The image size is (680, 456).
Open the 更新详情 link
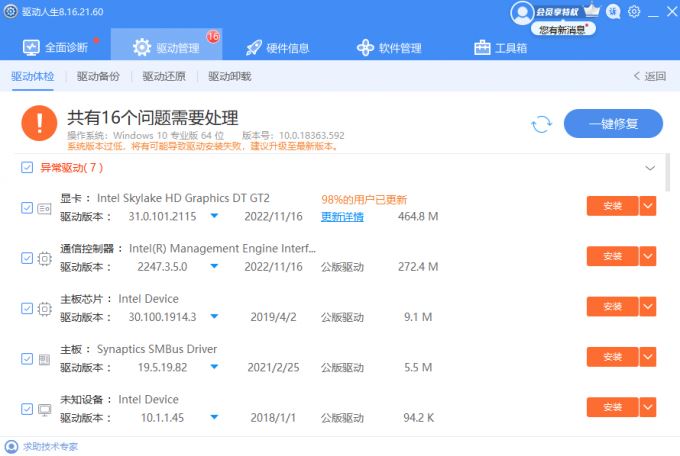coord(342,217)
